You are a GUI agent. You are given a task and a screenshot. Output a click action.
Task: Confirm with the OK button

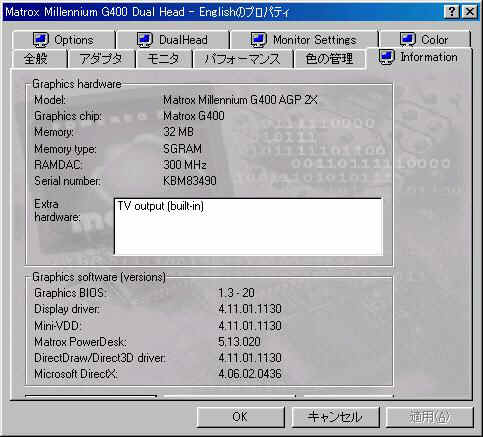(240, 417)
